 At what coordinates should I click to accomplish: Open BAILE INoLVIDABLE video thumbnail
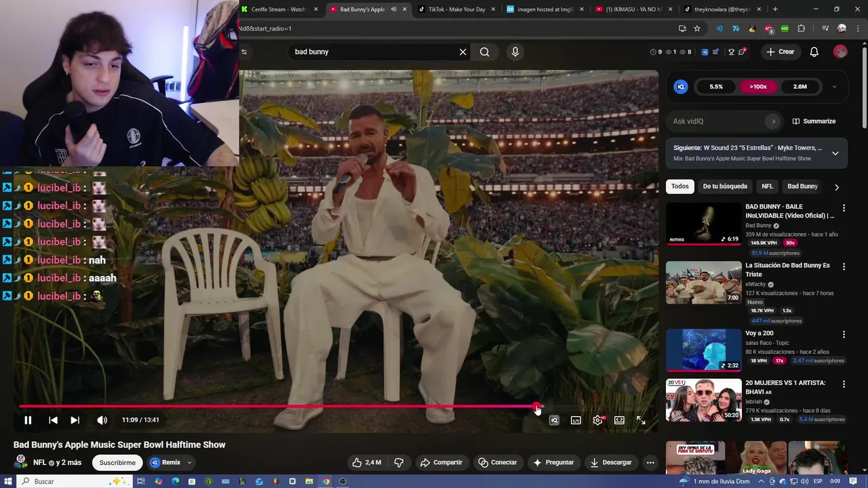click(x=704, y=224)
